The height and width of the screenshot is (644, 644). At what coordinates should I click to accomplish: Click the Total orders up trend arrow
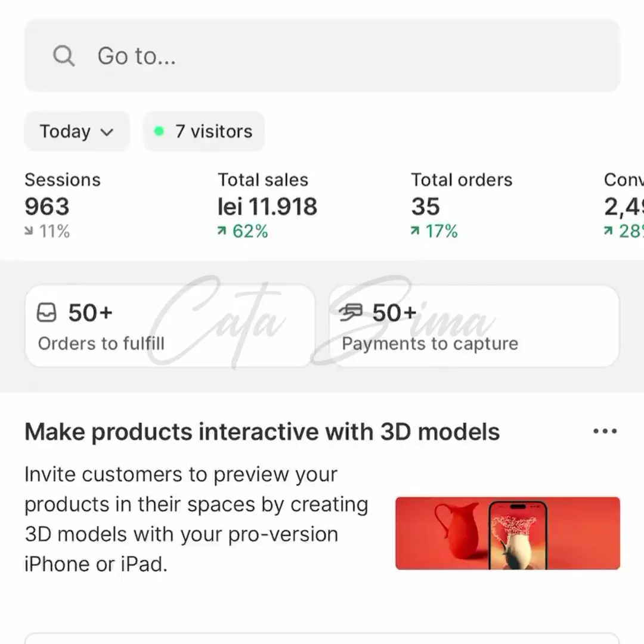(x=415, y=231)
